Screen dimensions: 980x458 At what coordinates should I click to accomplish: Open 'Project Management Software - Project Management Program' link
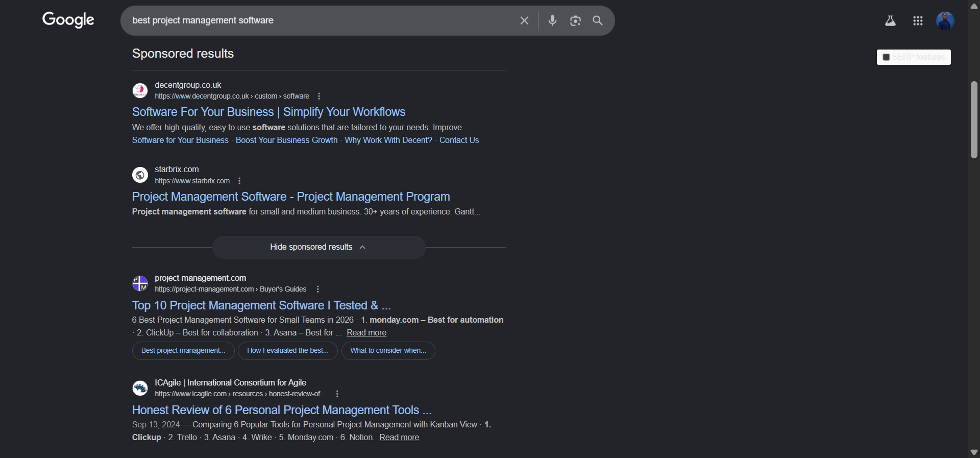click(291, 197)
